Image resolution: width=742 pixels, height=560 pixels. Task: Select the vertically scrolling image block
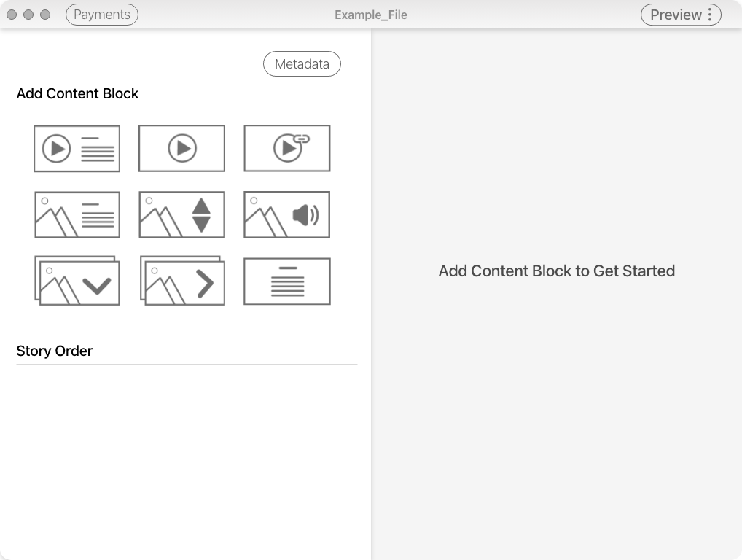pyautogui.click(x=181, y=214)
